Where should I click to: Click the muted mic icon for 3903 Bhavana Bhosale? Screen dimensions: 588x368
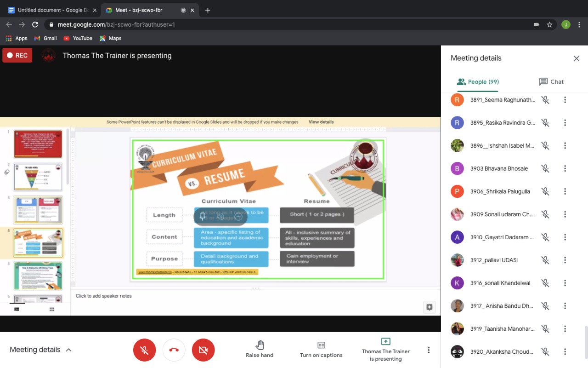coord(545,168)
